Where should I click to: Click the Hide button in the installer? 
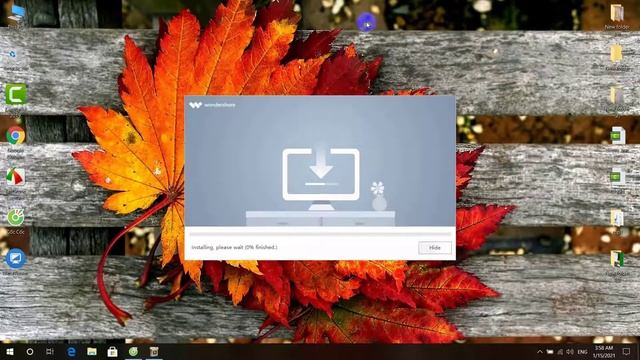pyautogui.click(x=435, y=247)
